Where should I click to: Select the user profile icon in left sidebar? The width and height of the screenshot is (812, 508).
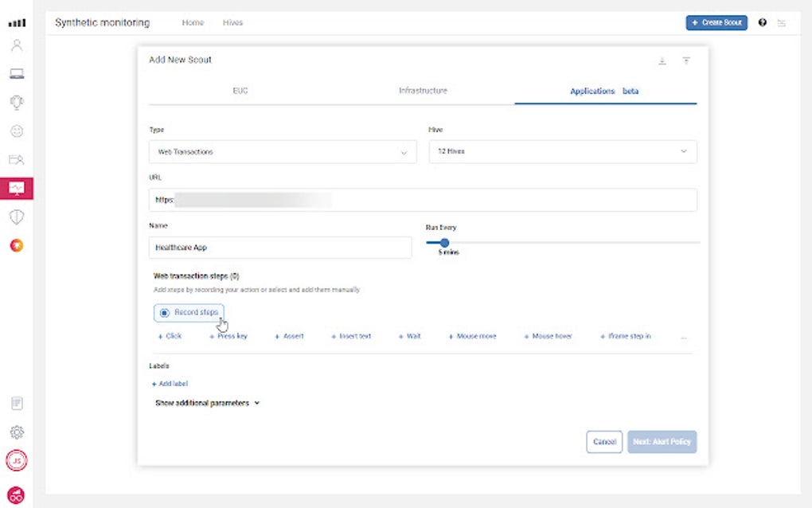18,45
